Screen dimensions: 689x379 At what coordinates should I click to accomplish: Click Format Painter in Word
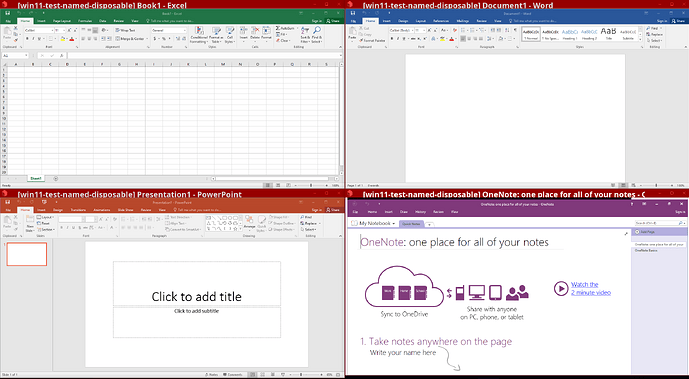(x=372, y=40)
